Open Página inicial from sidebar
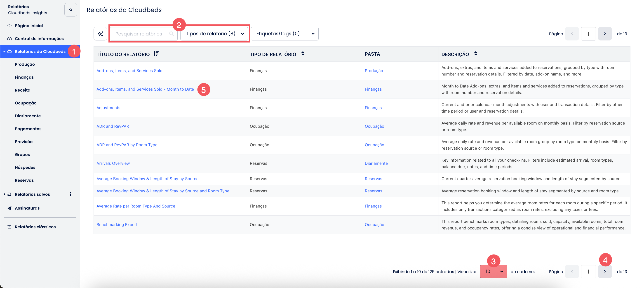 coord(28,26)
